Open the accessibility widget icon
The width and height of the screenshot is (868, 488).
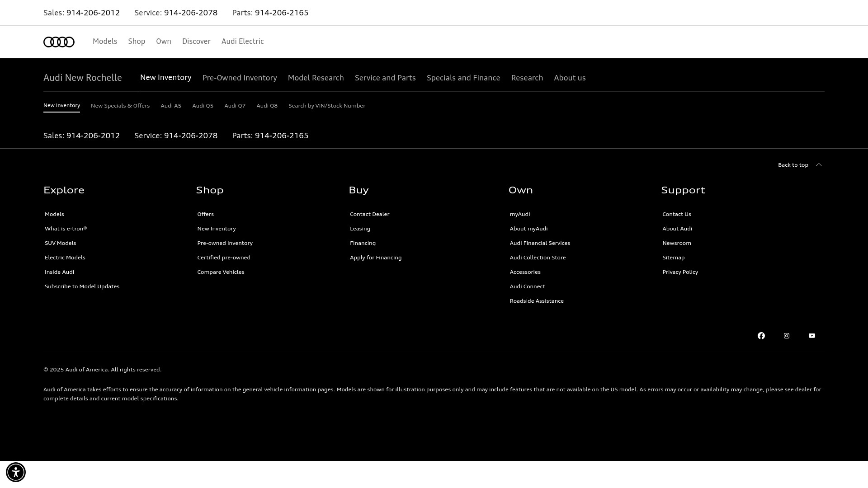click(x=16, y=472)
